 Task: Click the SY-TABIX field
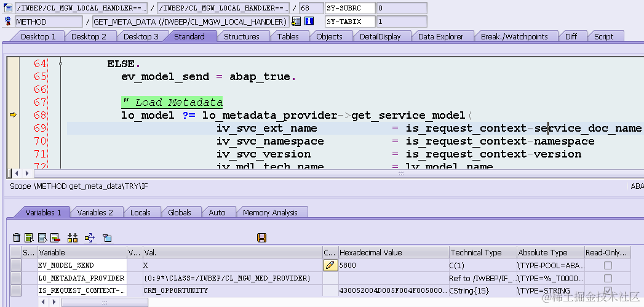click(350, 22)
